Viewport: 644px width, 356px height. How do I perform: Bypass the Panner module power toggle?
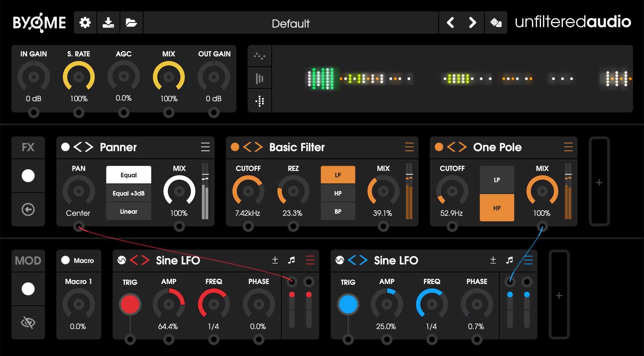pos(65,147)
